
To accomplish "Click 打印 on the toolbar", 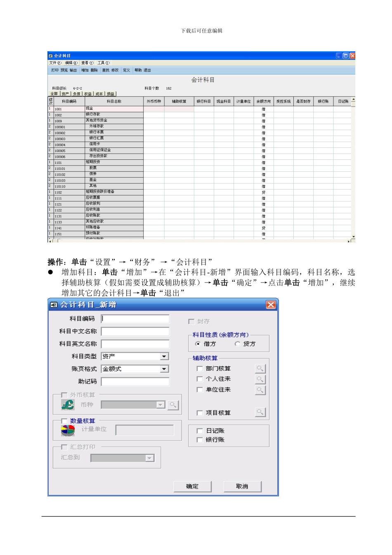I will (55, 70).
